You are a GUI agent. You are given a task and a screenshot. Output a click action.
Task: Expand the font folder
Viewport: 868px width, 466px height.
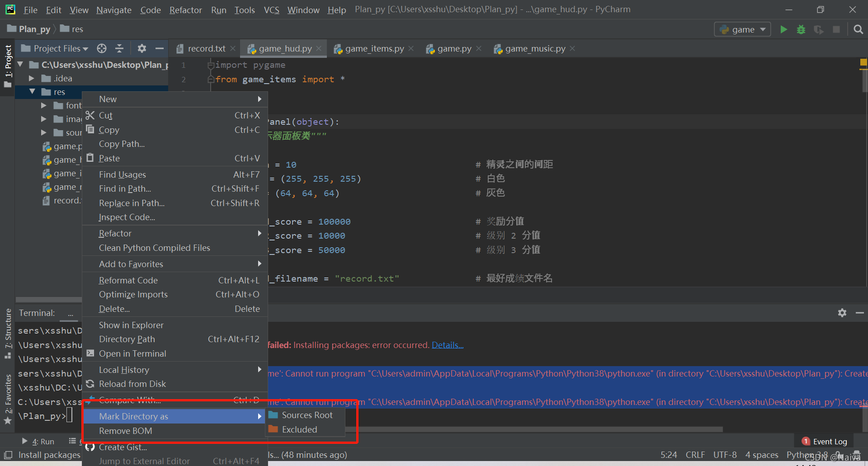(x=43, y=105)
